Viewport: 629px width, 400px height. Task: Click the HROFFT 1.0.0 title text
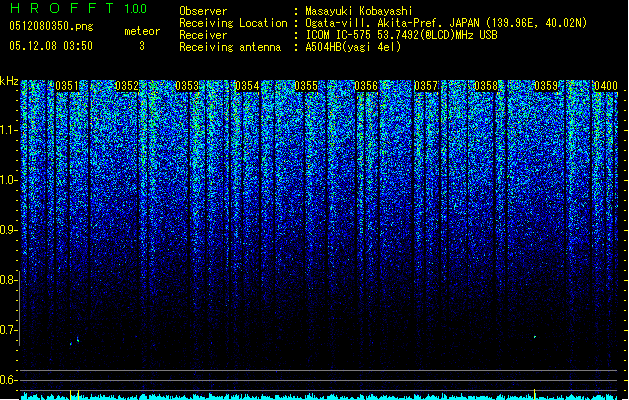tap(79, 8)
